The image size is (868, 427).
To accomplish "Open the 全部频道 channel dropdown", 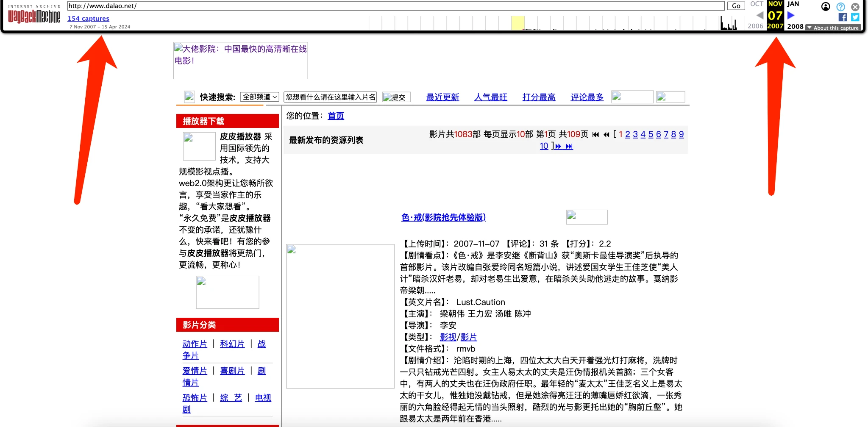I will point(259,97).
